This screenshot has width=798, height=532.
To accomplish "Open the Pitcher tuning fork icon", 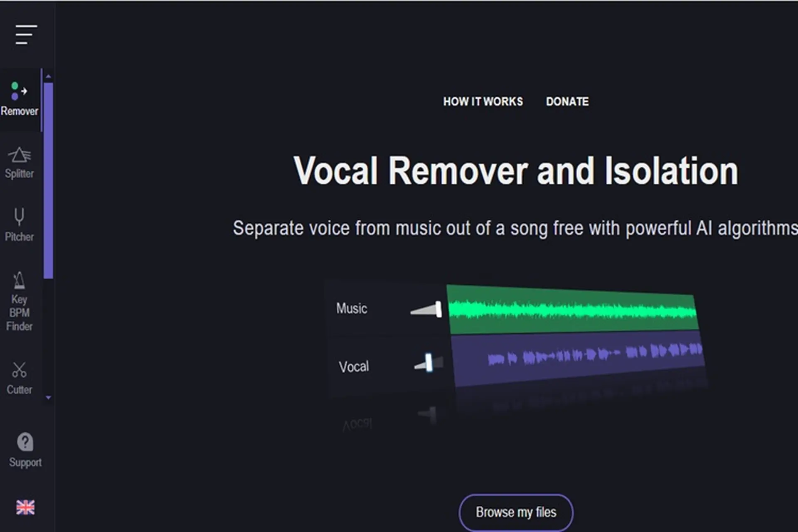I will tap(19, 217).
